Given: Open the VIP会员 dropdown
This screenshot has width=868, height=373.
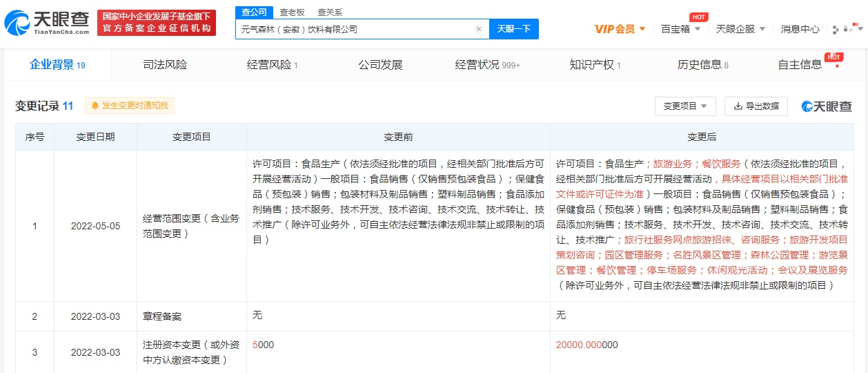Looking at the screenshot, I should [620, 29].
